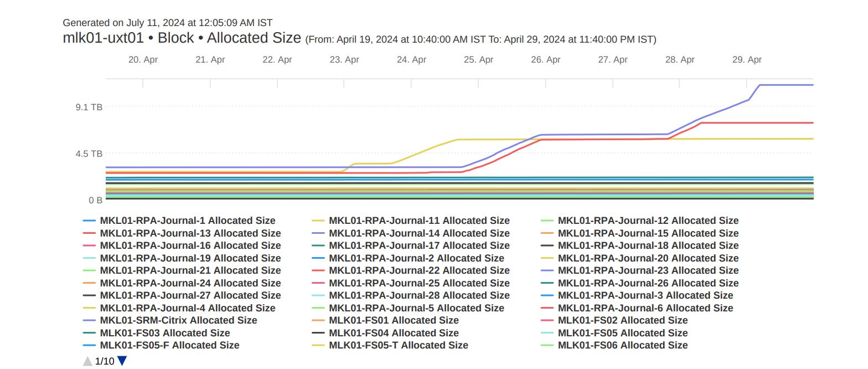The height and width of the screenshot is (369, 868).
Task: Toggle MLK01-FS01 Allocated Size series
Action: (394, 320)
